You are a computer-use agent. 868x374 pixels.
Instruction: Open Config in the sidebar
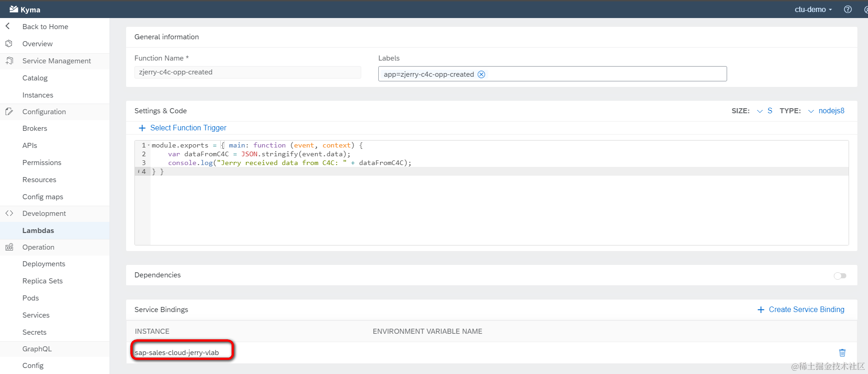pos(33,365)
